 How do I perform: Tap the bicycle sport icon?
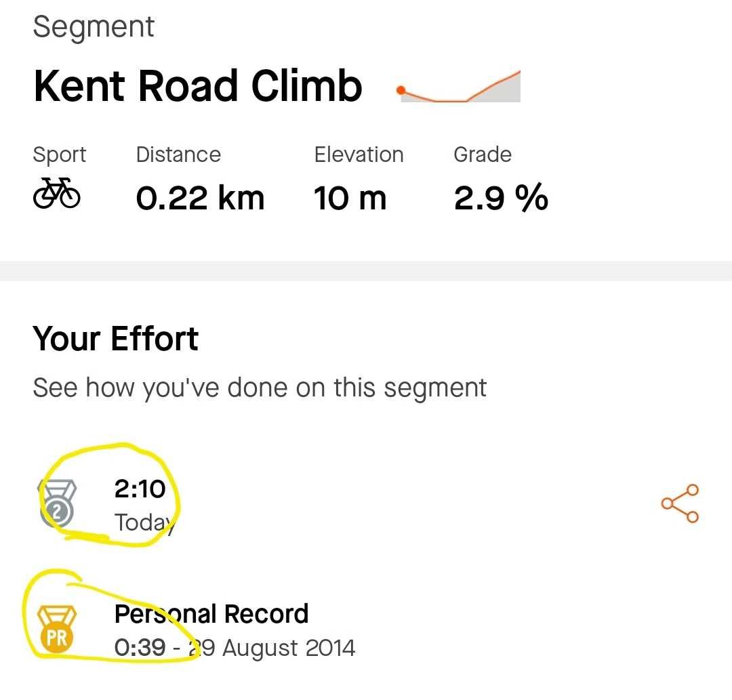pyautogui.click(x=56, y=192)
